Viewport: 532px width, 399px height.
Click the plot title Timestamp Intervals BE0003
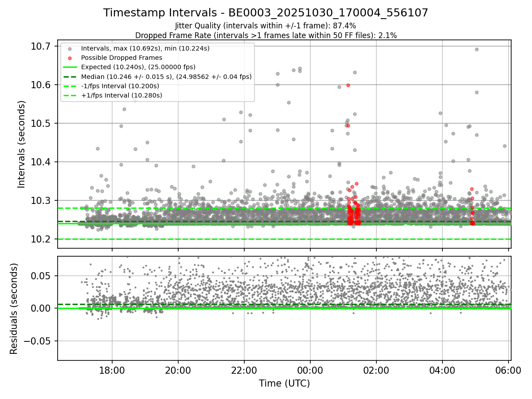click(x=266, y=13)
